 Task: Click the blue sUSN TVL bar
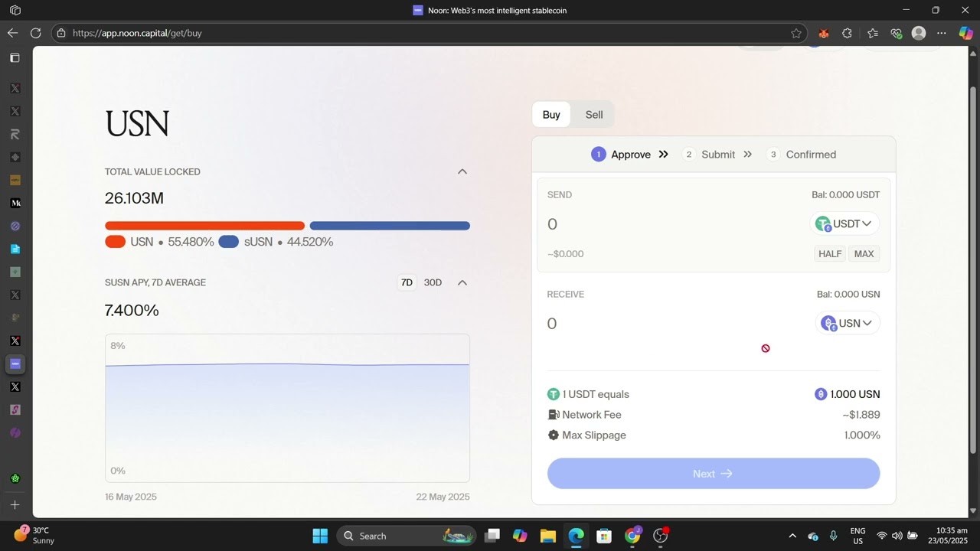point(390,226)
